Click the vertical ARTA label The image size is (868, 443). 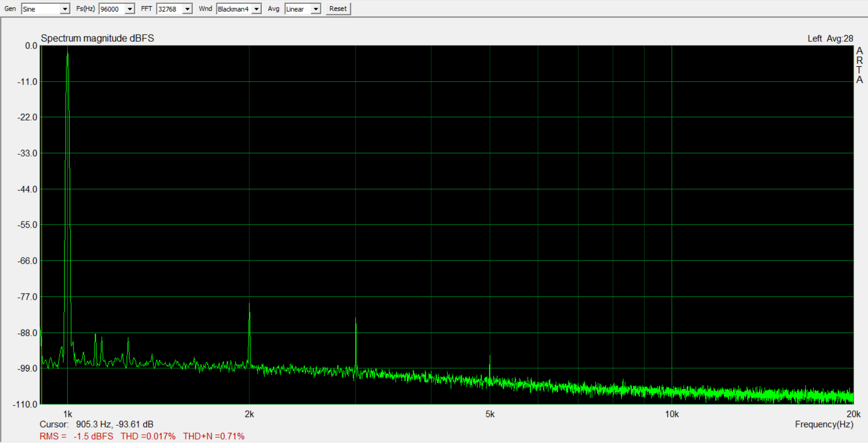click(859, 65)
